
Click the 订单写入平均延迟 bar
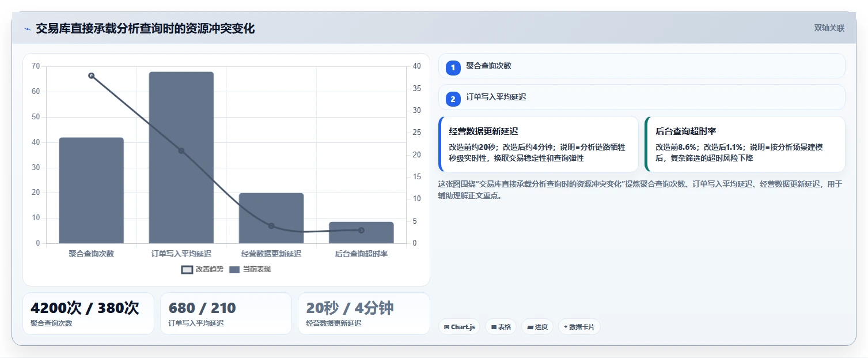click(181, 157)
